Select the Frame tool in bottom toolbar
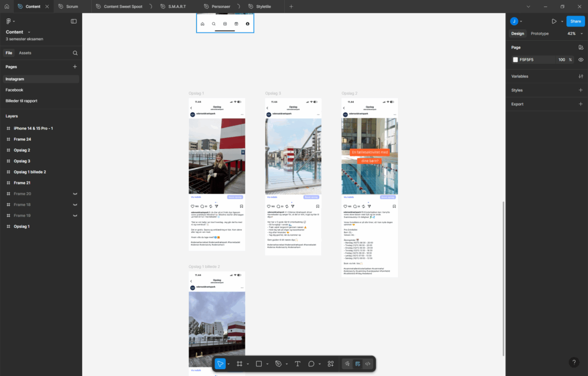The height and width of the screenshot is (376, 588). (239, 363)
